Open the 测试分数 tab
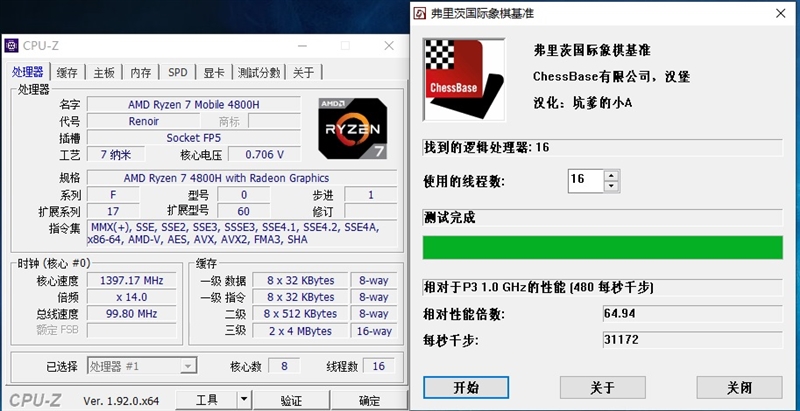The height and width of the screenshot is (411, 800). [259, 72]
